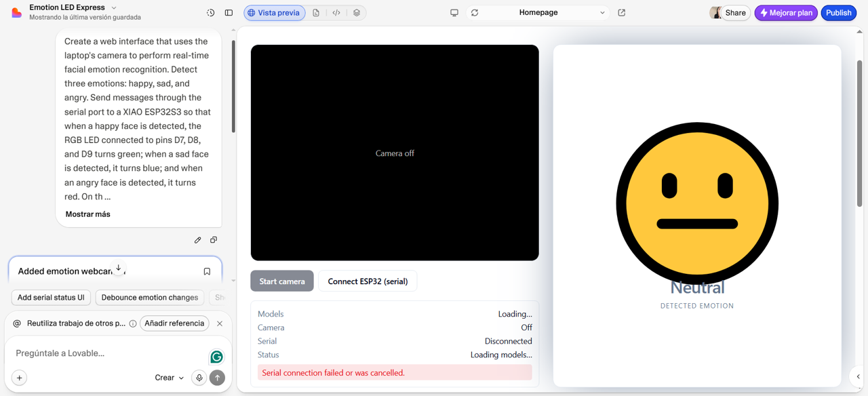Select the desktop device preview icon
The height and width of the screenshot is (396, 868).
454,13
